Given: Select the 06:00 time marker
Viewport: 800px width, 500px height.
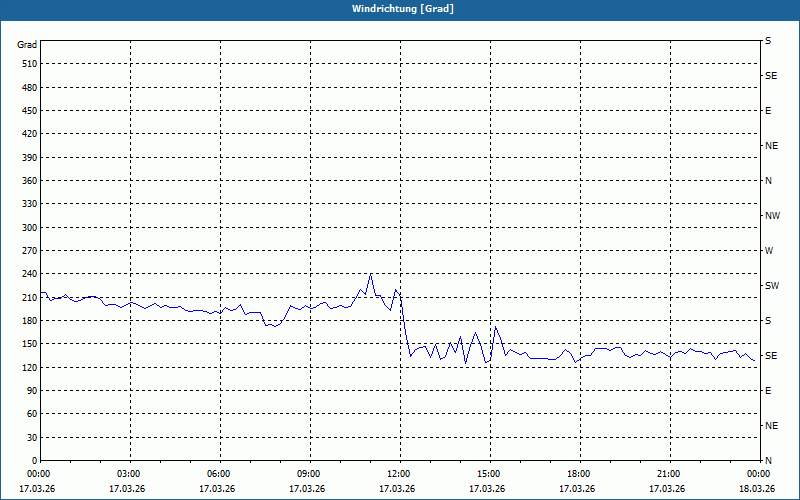Looking at the screenshot, I should 219,474.
